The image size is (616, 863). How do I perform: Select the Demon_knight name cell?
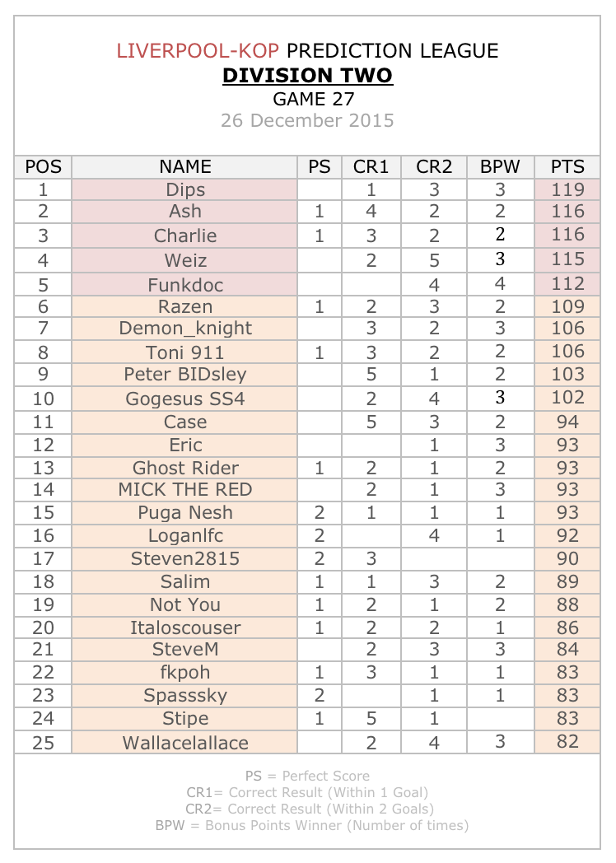184,329
